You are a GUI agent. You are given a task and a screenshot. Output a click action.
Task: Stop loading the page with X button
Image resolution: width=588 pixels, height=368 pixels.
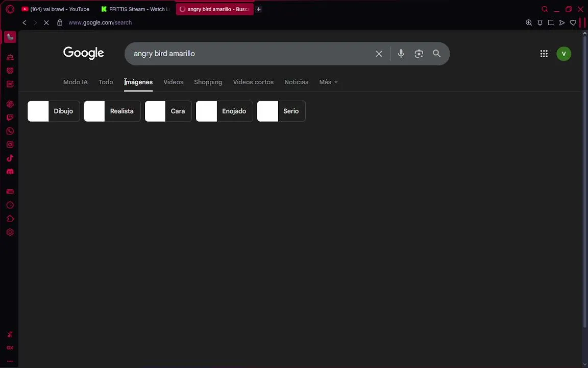(46, 22)
